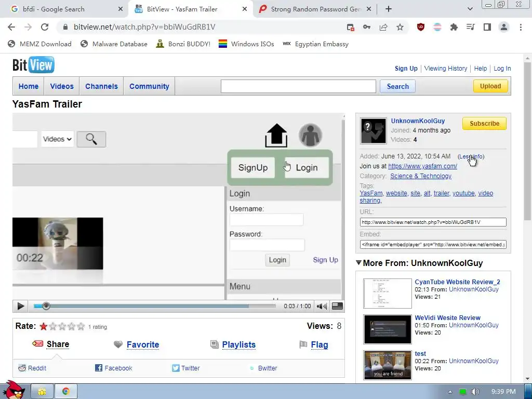This screenshot has width=532, height=399.
Task: Click the Favorite heart option
Action: pos(137,345)
